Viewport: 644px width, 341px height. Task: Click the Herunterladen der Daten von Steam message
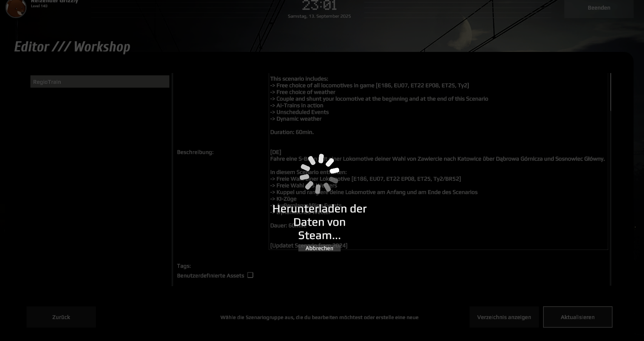click(x=319, y=222)
